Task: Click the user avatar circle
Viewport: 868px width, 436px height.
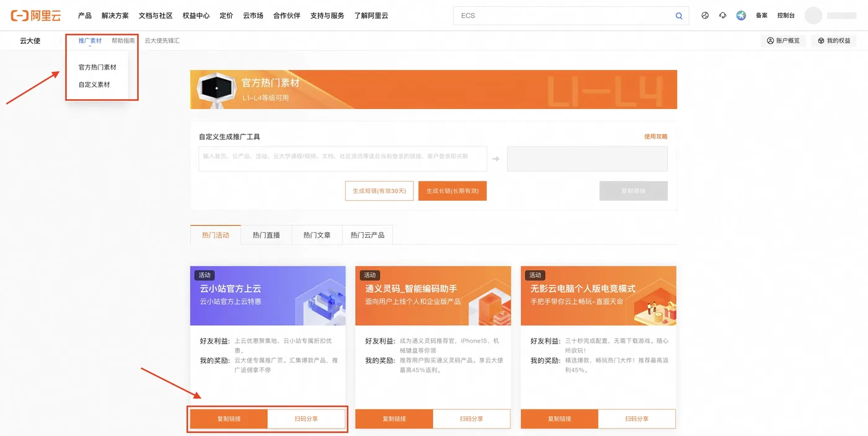Action: [x=813, y=15]
